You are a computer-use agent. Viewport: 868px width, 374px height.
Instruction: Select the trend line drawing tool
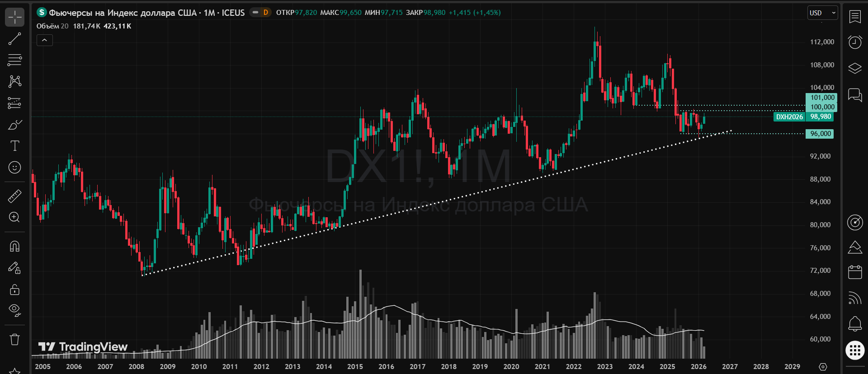(x=15, y=39)
